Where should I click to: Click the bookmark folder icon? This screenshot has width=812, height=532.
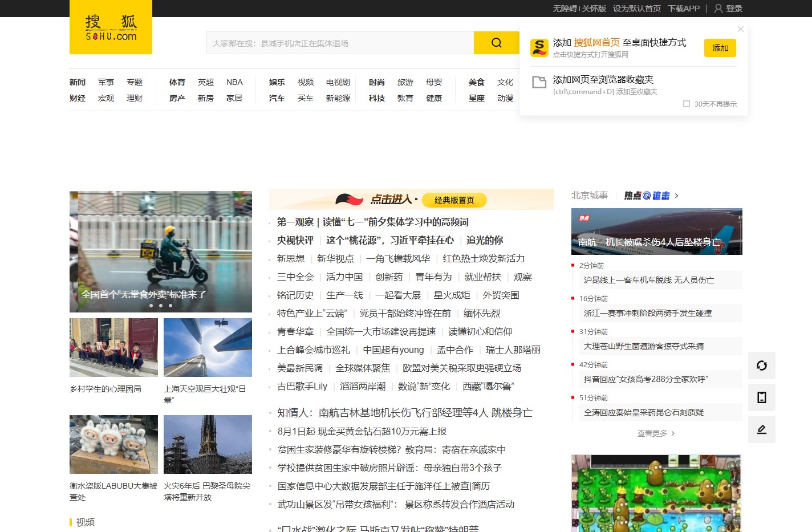tap(539, 82)
